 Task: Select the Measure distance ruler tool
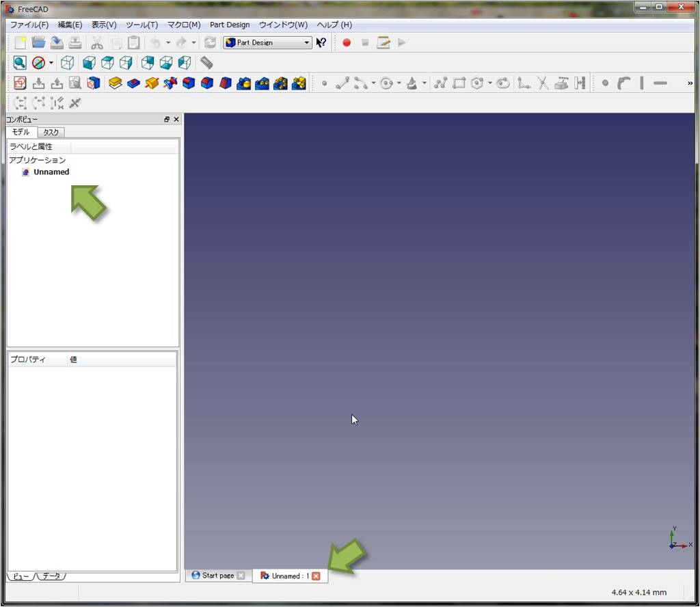coord(206,63)
